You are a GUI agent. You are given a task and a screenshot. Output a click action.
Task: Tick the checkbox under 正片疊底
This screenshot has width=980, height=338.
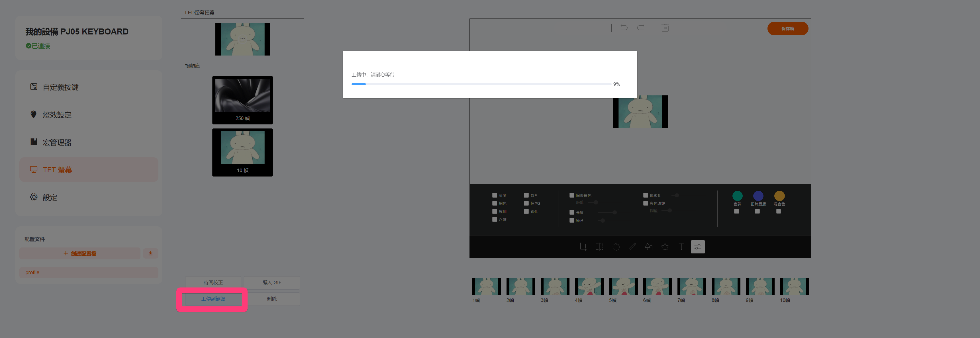point(758,211)
